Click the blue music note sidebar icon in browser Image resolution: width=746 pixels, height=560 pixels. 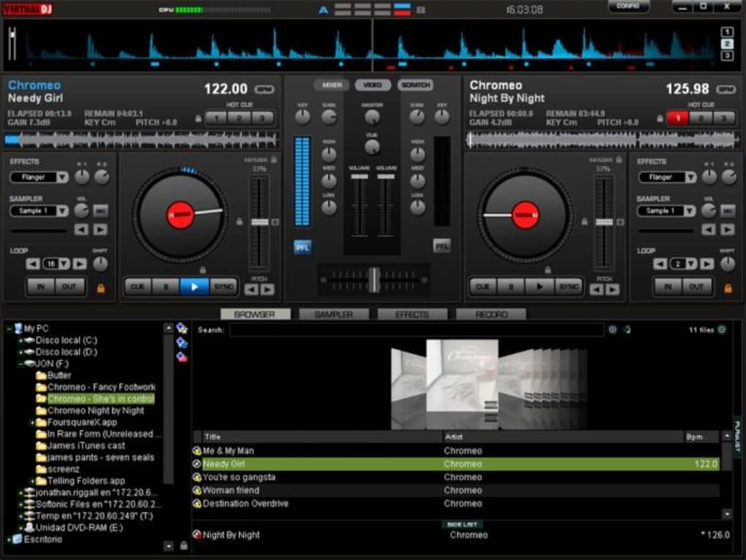(181, 343)
